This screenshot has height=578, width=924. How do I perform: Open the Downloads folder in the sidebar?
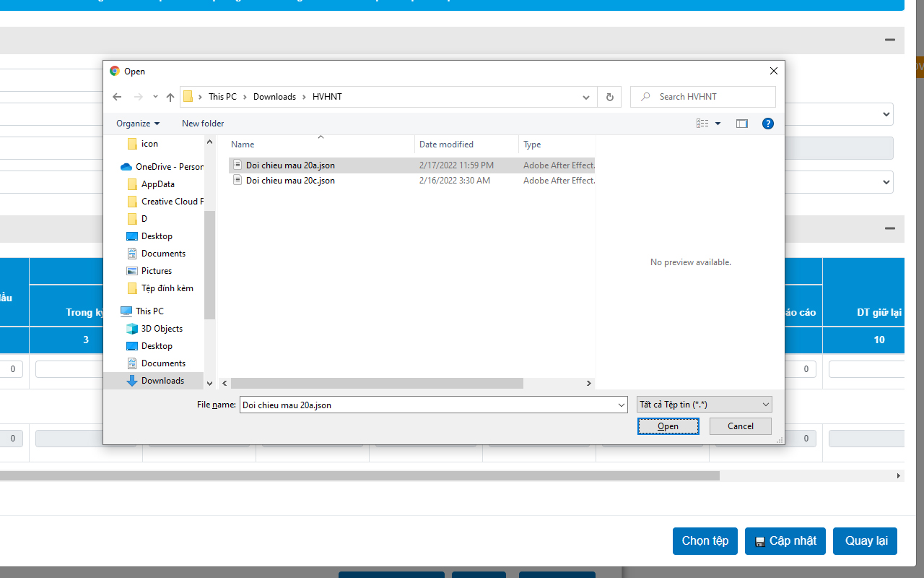point(162,380)
